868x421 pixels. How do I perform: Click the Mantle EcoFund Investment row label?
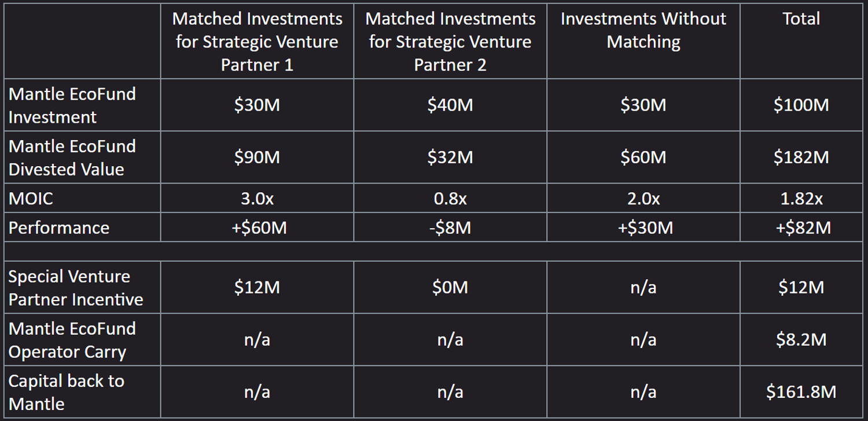tap(72, 105)
